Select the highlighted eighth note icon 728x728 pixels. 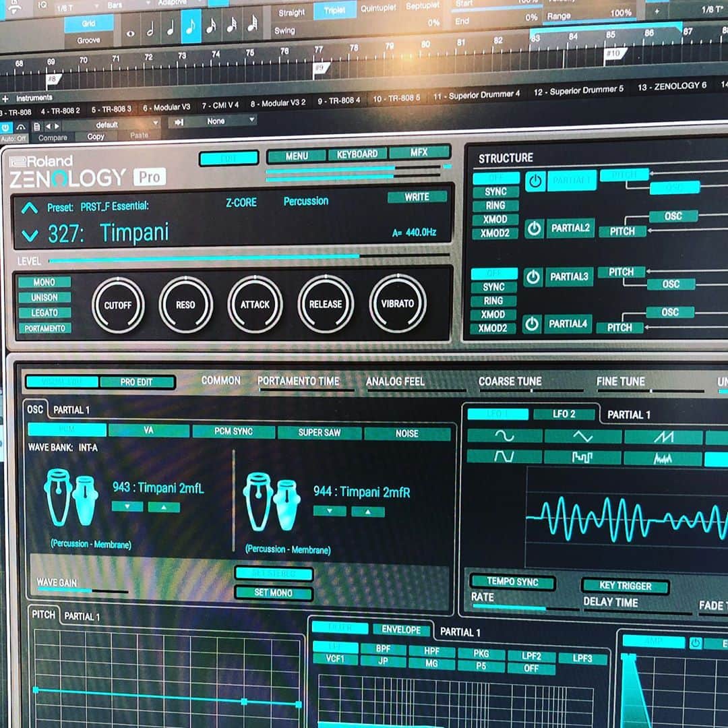190,27
